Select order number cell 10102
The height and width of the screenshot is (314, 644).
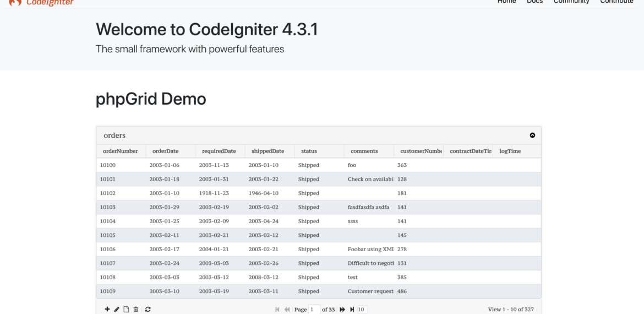[x=121, y=193]
